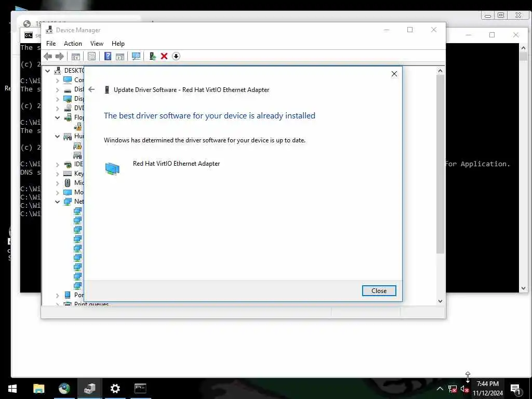The image size is (532, 399).
Task: Collapse the Human Interface Devices chevron
Action: click(57, 136)
